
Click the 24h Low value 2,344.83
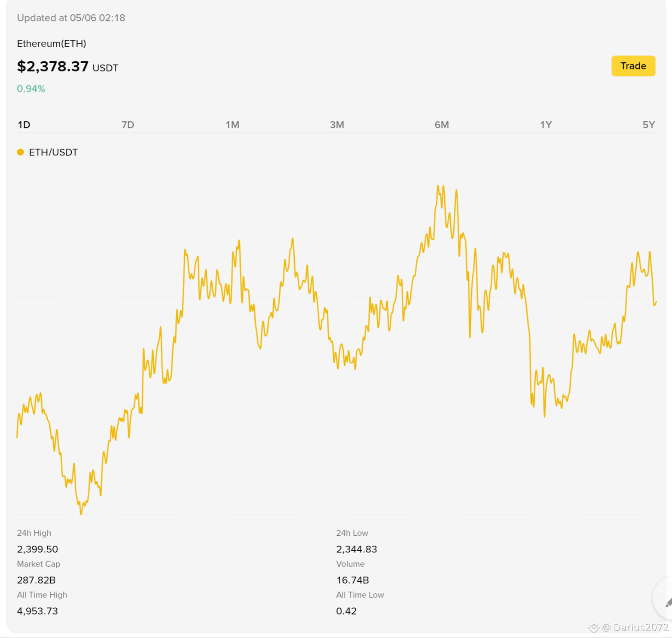[357, 549]
